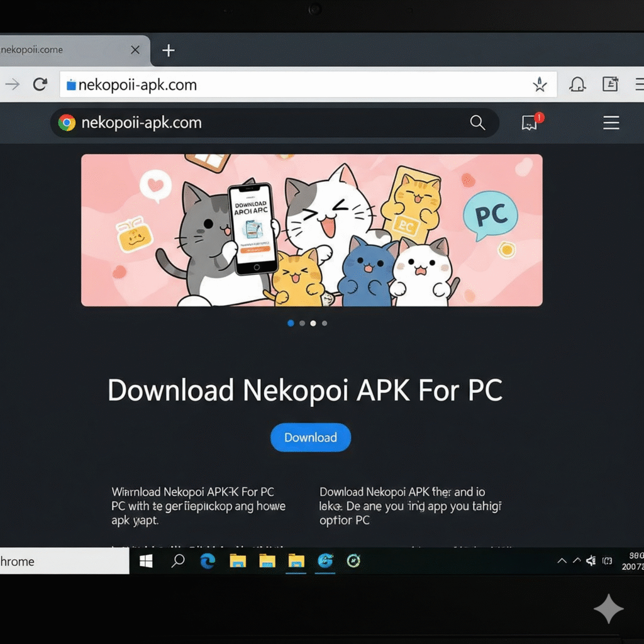Click the Download button
This screenshot has width=644, height=644.
(310, 437)
